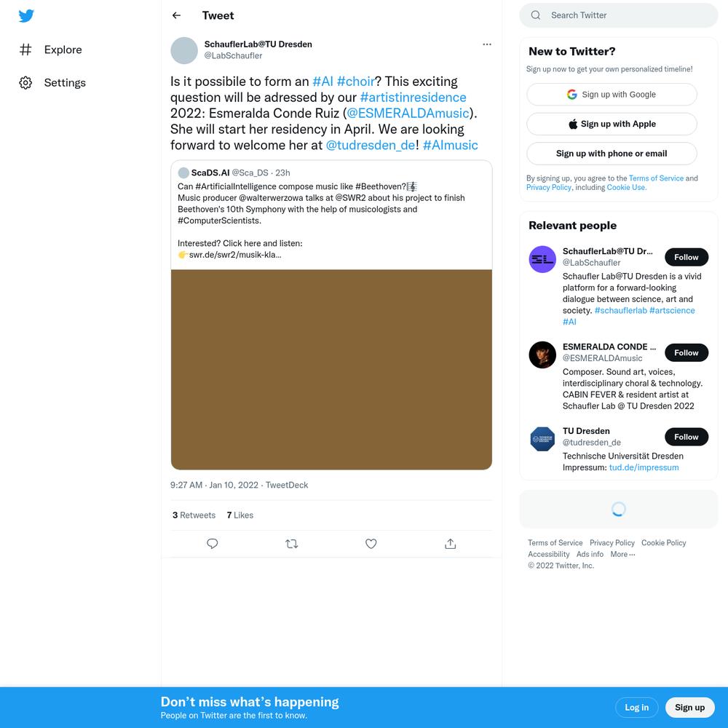
Task: Share the tweet using the share icon
Action: point(451,544)
